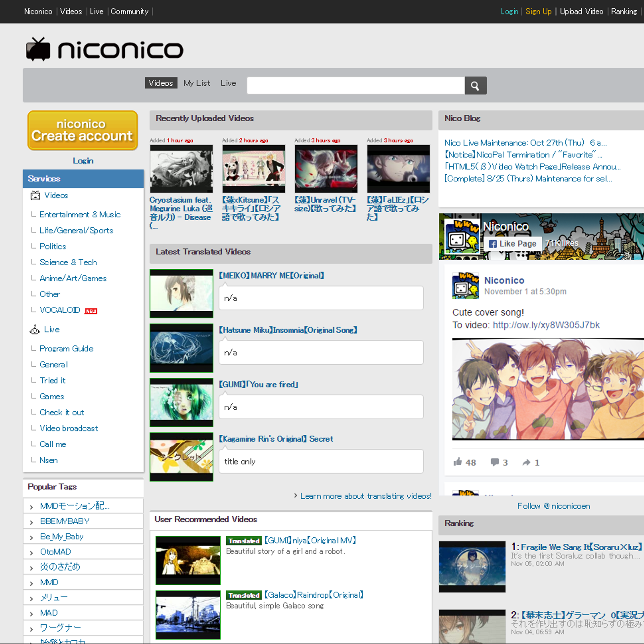The width and height of the screenshot is (644, 644).
Task: Click the search magnifier button
Action: (x=475, y=85)
